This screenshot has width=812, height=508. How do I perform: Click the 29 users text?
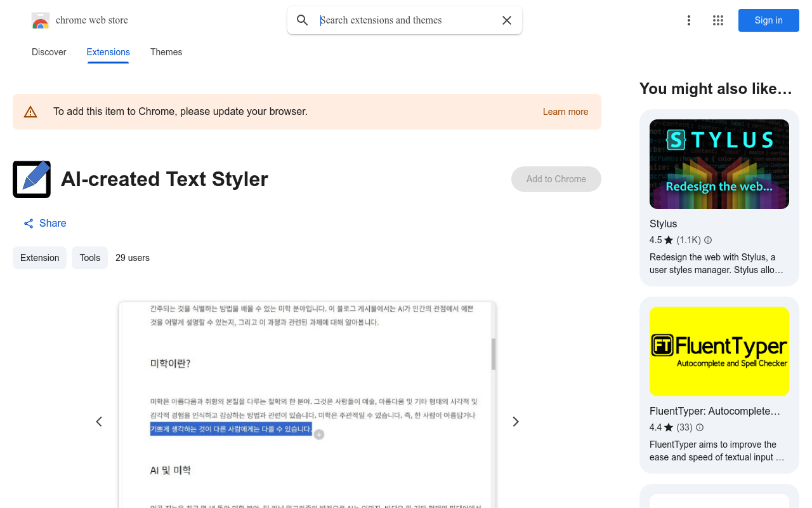tap(133, 258)
